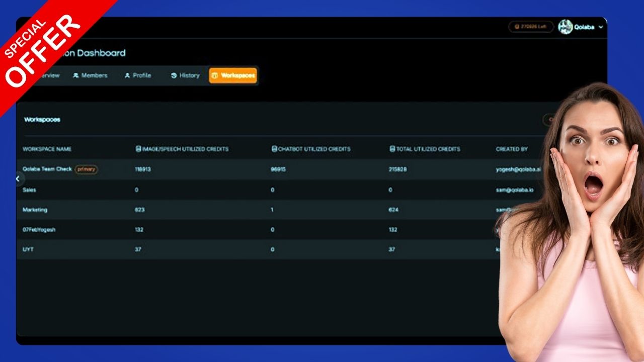Image resolution: width=644 pixels, height=362 pixels.
Task: Expand the sidebar with the left arrow
Action: 18,178
